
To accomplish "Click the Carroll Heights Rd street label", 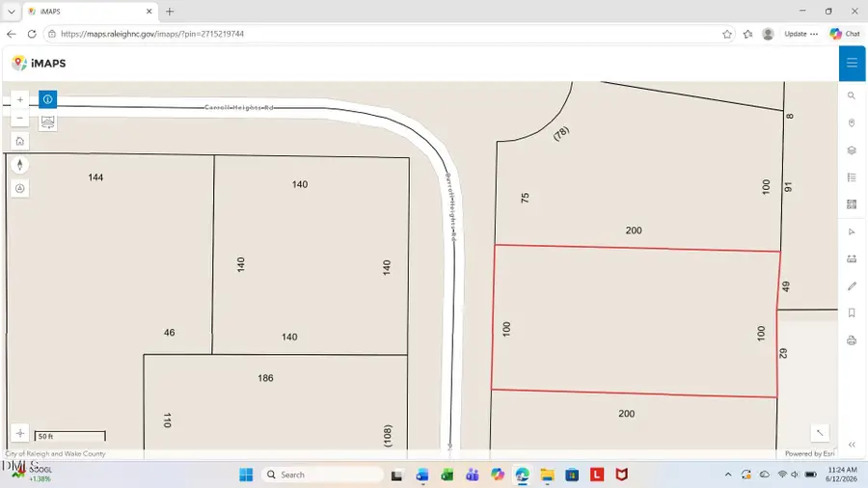I will pyautogui.click(x=239, y=107).
